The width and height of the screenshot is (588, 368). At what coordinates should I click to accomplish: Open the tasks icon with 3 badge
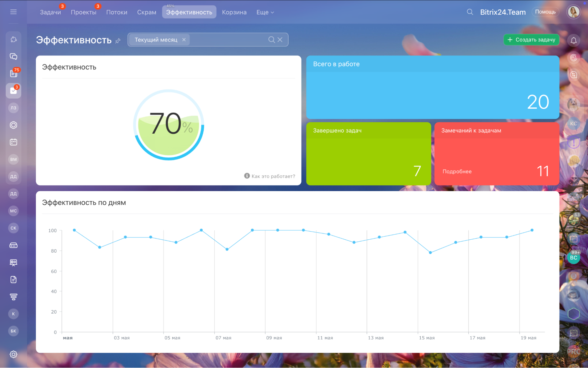pyautogui.click(x=13, y=91)
